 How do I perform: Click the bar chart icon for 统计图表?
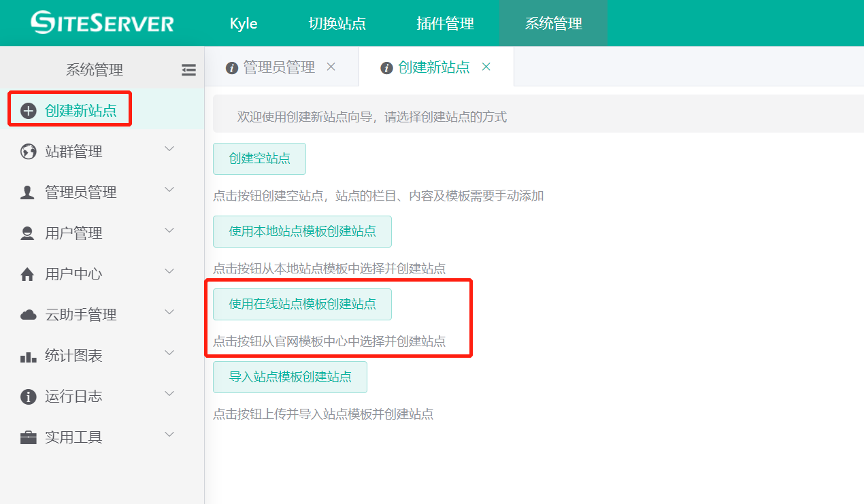point(28,356)
